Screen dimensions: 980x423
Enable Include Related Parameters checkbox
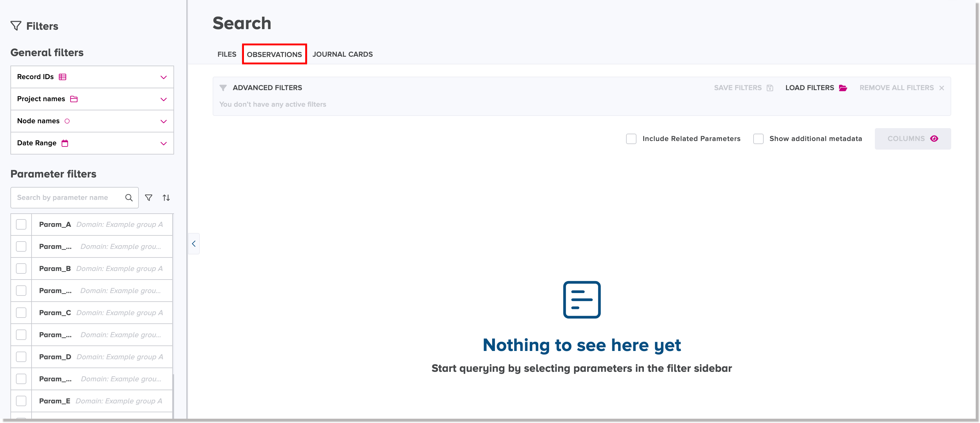coord(631,139)
